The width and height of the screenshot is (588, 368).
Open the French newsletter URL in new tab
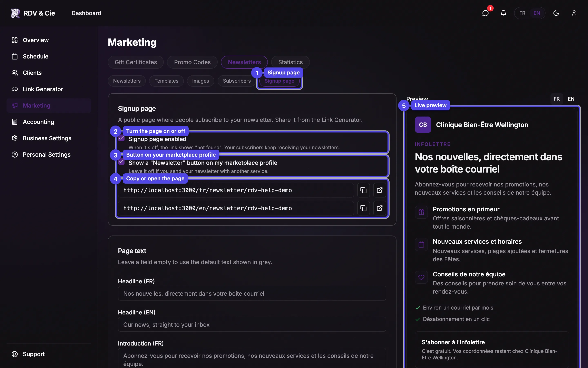(380, 190)
